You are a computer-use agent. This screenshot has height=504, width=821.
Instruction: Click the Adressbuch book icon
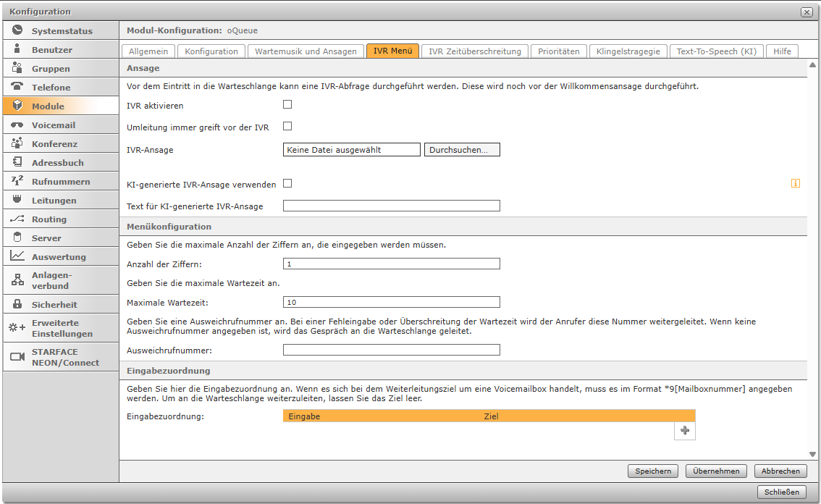(x=17, y=162)
